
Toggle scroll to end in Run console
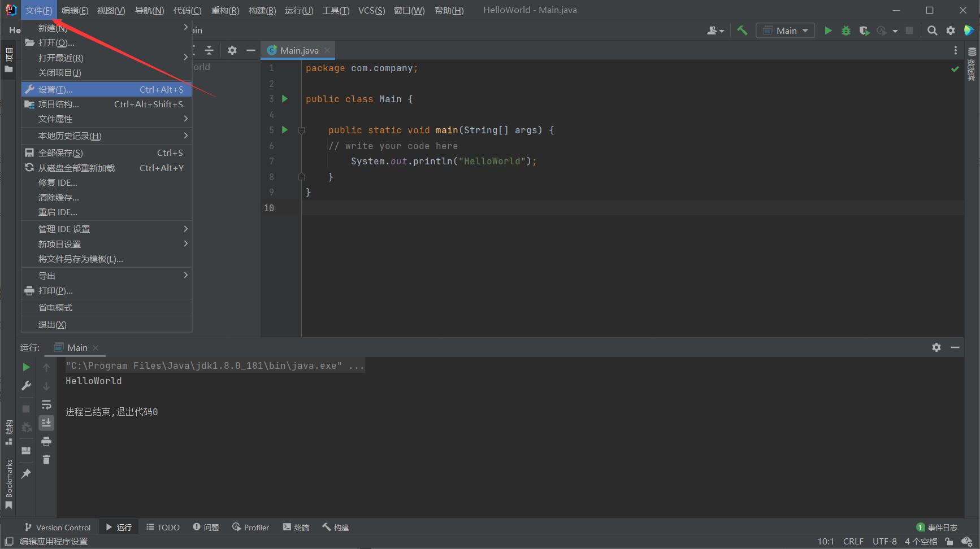click(46, 422)
